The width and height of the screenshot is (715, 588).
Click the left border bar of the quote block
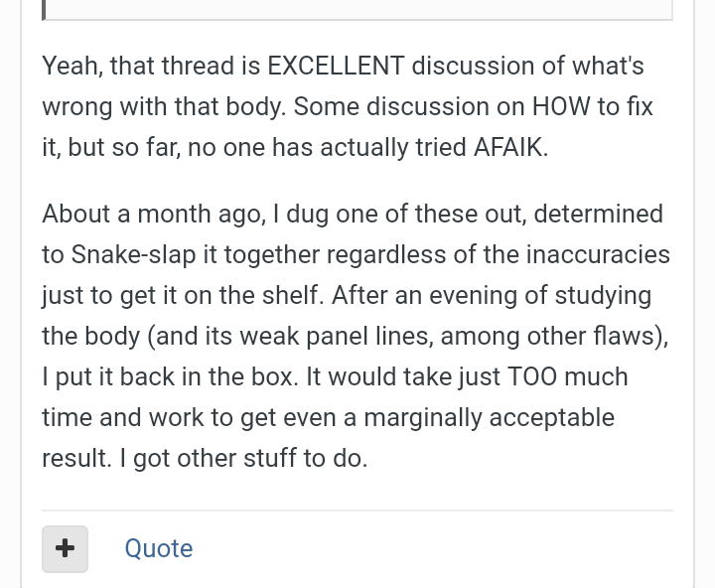(x=44, y=10)
